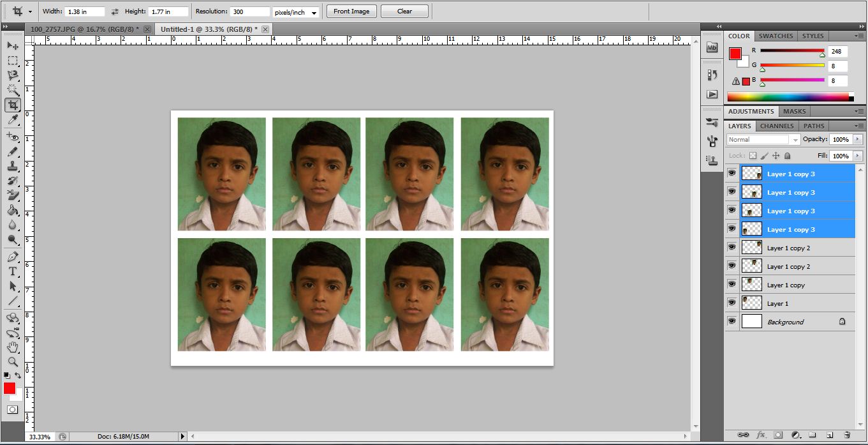
Task: Create new fill or adjustment layer
Action: [795, 435]
